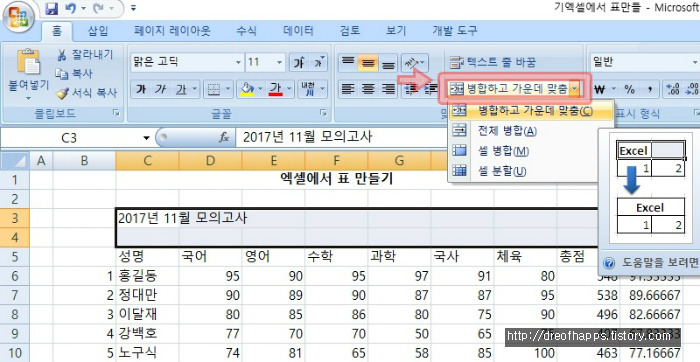
Task: Decrease decimal places
Action: 692,89
